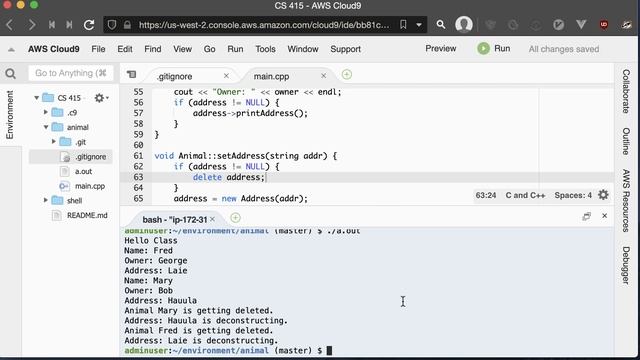
Task: Open the View menu
Action: (x=182, y=49)
